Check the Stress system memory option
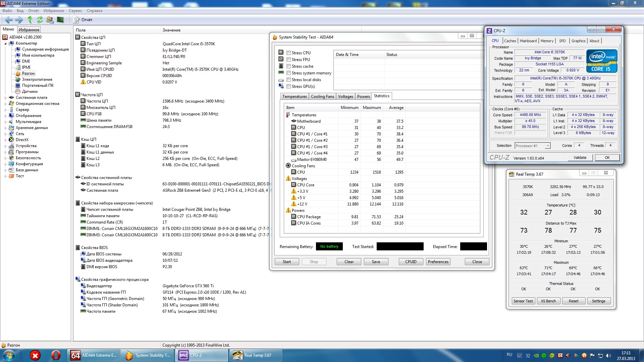 288,73
